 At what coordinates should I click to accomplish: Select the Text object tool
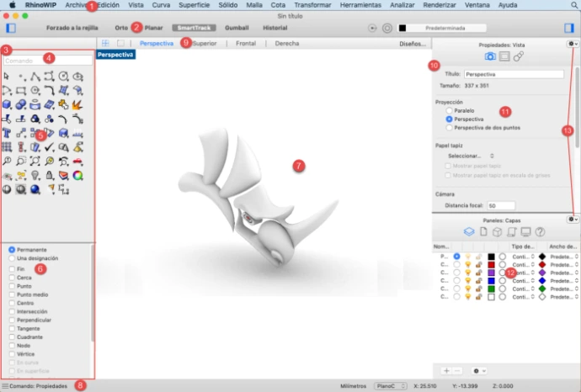[x=6, y=133]
